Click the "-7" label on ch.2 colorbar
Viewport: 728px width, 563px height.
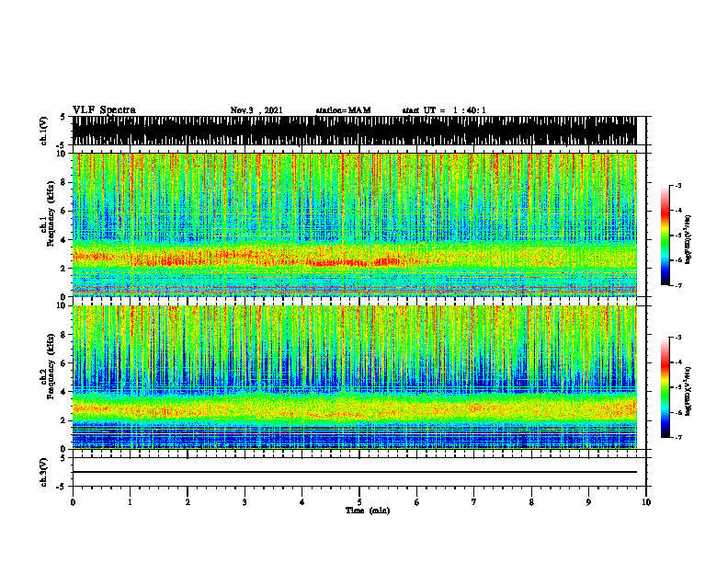coord(678,437)
